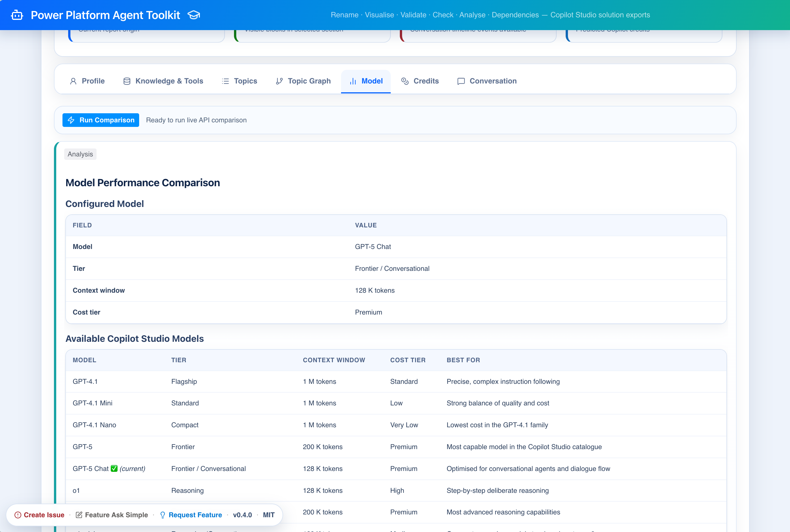This screenshot has height=532, width=790.
Task: Click the GPT-5 Chat current checkmark
Action: pos(114,469)
